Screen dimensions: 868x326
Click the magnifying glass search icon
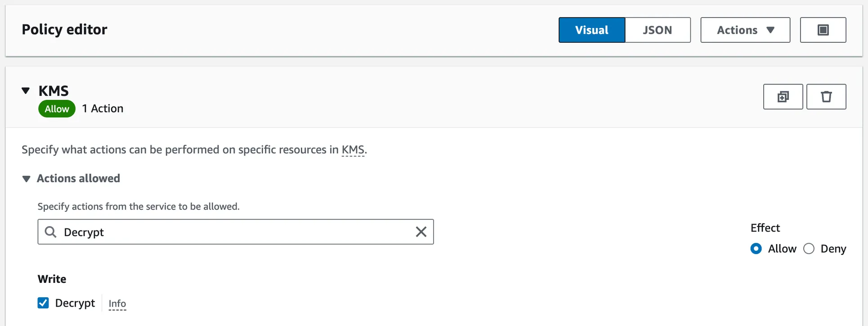pyautogui.click(x=51, y=232)
